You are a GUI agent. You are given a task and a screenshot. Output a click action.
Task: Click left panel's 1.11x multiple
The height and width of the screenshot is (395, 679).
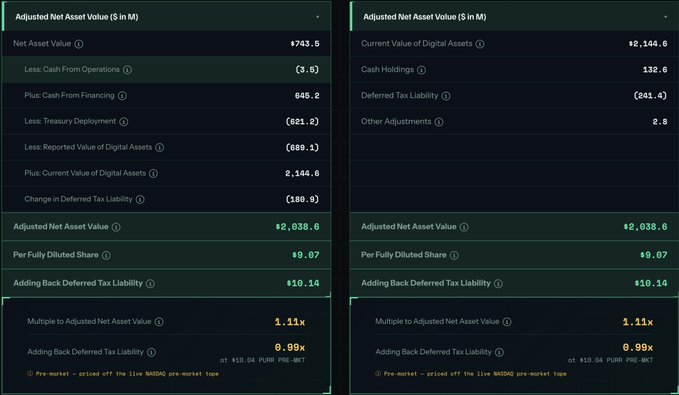click(x=290, y=322)
